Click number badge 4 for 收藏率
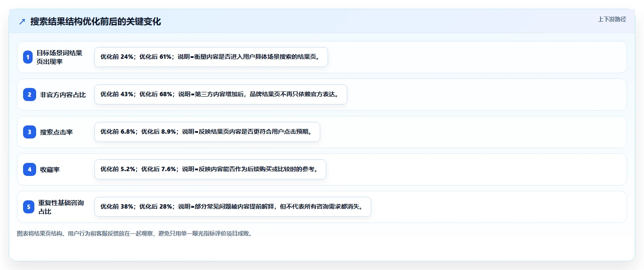Viewport: 644px width, 270px height. pyautogui.click(x=30, y=169)
